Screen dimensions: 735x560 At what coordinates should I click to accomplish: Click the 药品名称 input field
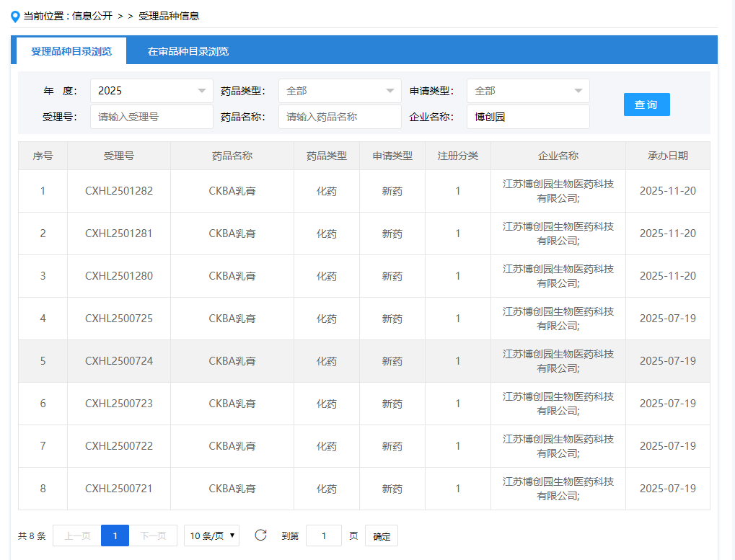tap(340, 117)
